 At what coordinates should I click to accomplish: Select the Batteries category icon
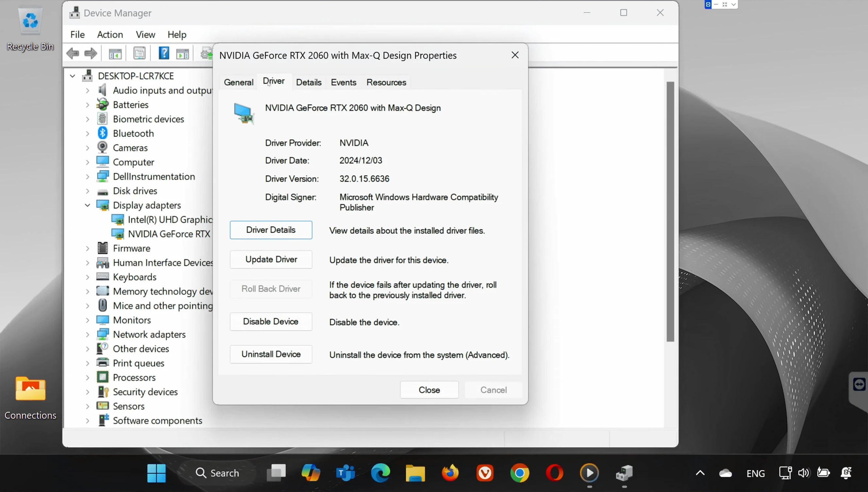click(x=102, y=104)
